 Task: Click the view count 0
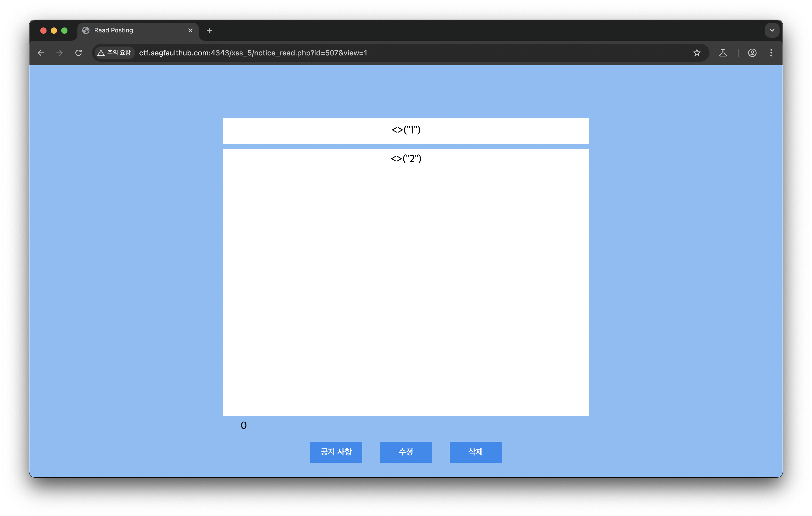point(244,425)
